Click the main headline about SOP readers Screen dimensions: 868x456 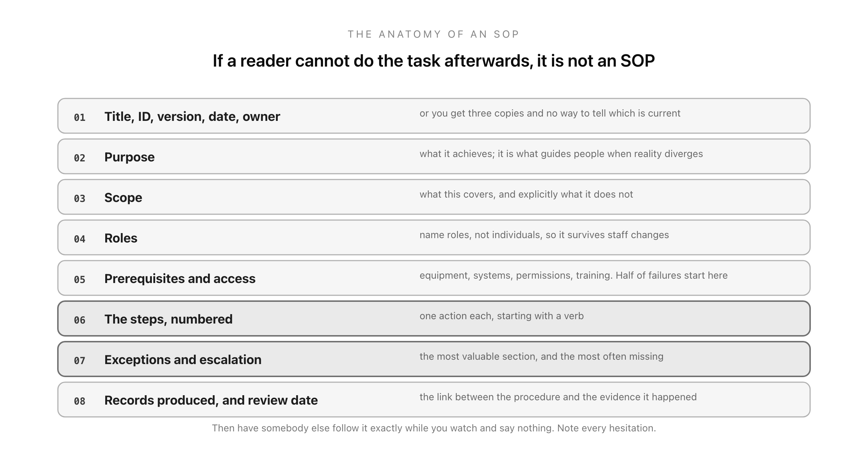point(434,60)
